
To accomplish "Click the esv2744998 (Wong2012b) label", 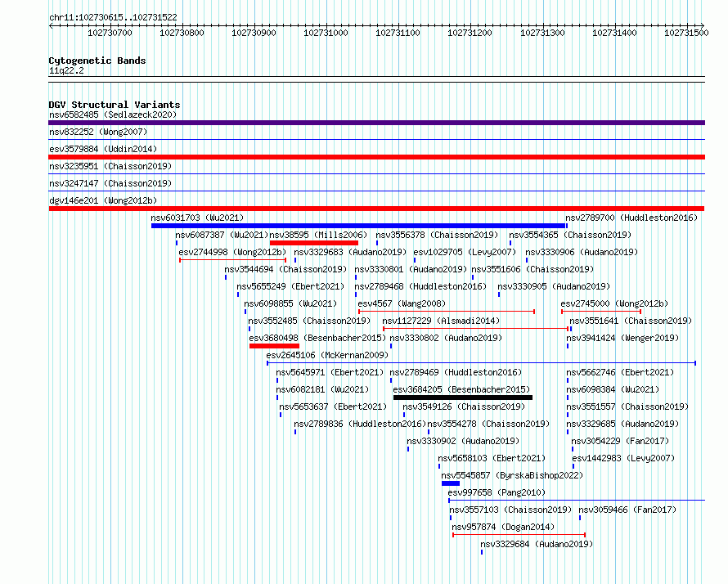I will 232,252.
